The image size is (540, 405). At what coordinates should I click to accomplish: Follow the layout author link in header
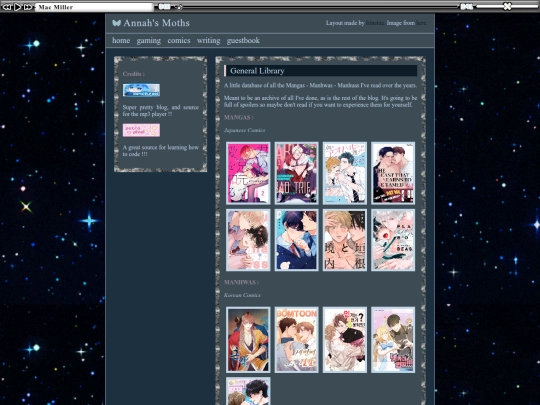tap(375, 23)
